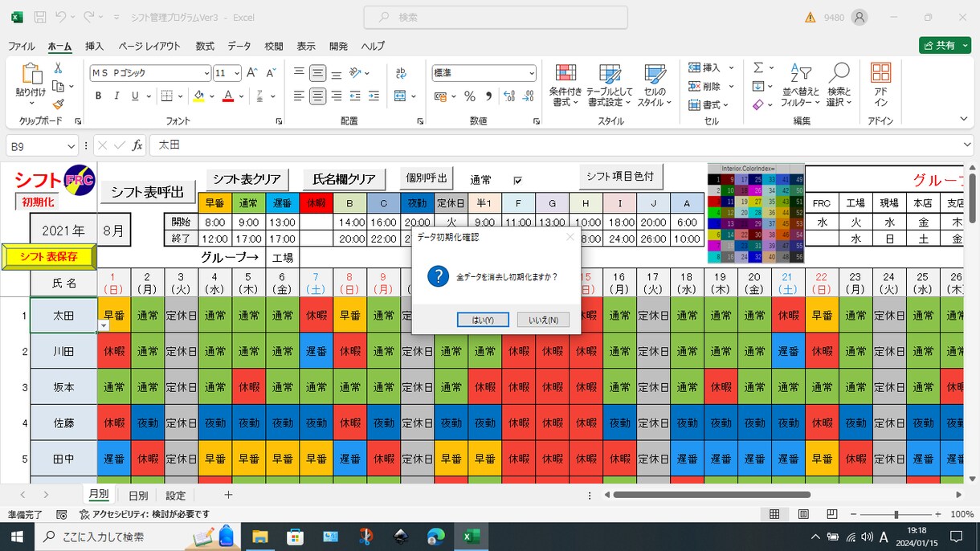The image size is (980, 551).
Task: Toggle underline formatting
Action: 135,96
